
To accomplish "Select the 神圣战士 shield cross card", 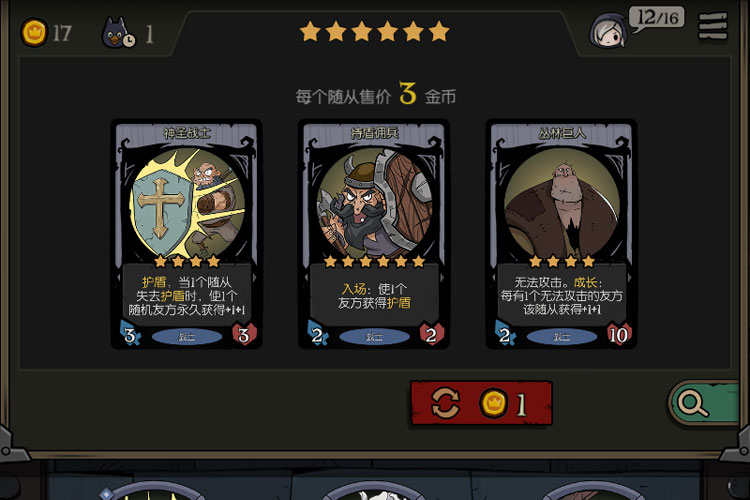I will point(187,233).
